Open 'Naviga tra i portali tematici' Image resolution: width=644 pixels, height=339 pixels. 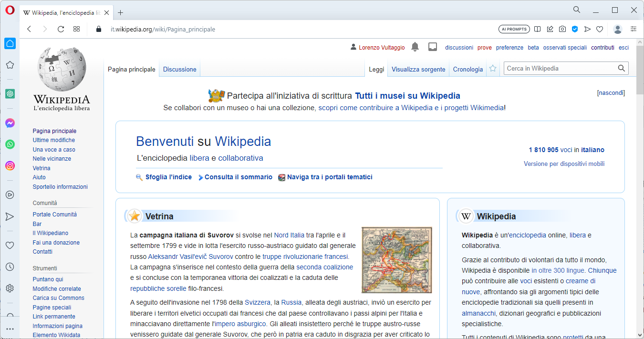pyautogui.click(x=330, y=177)
